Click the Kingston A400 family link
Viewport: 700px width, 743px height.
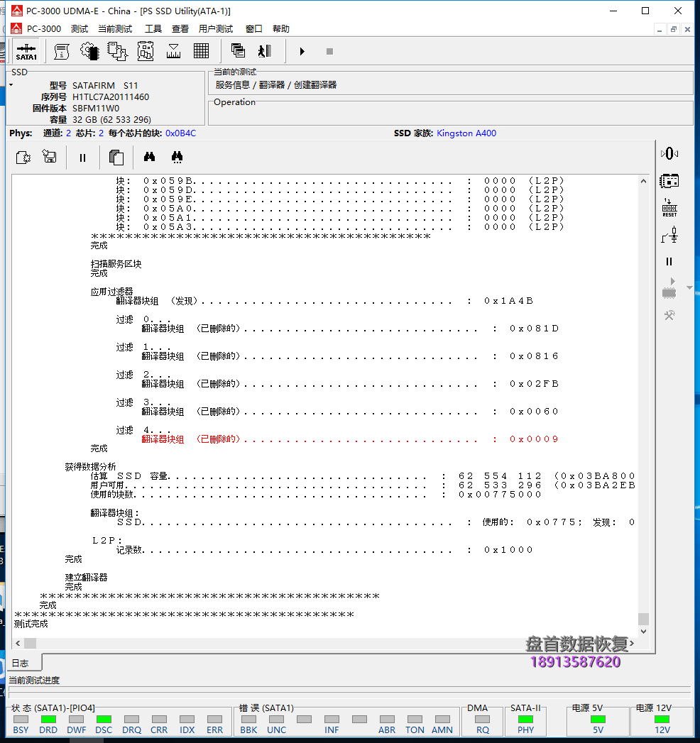(466, 133)
